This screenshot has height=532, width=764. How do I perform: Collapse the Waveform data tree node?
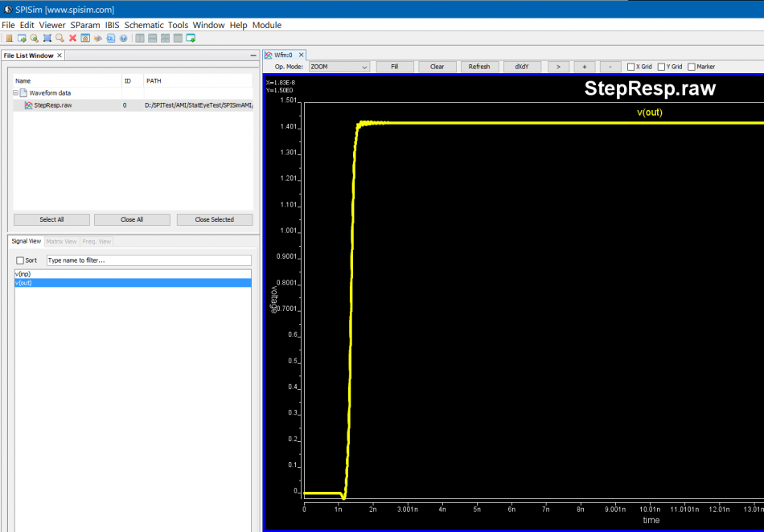coord(16,93)
